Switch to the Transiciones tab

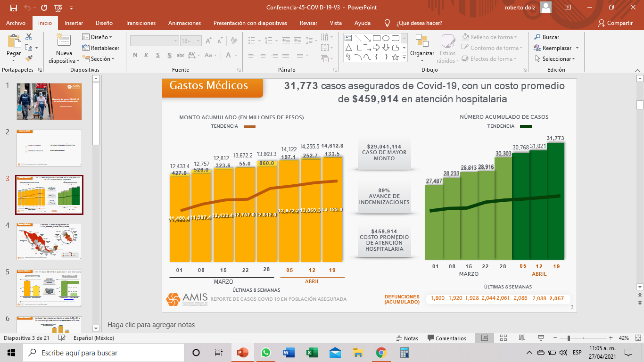click(140, 23)
